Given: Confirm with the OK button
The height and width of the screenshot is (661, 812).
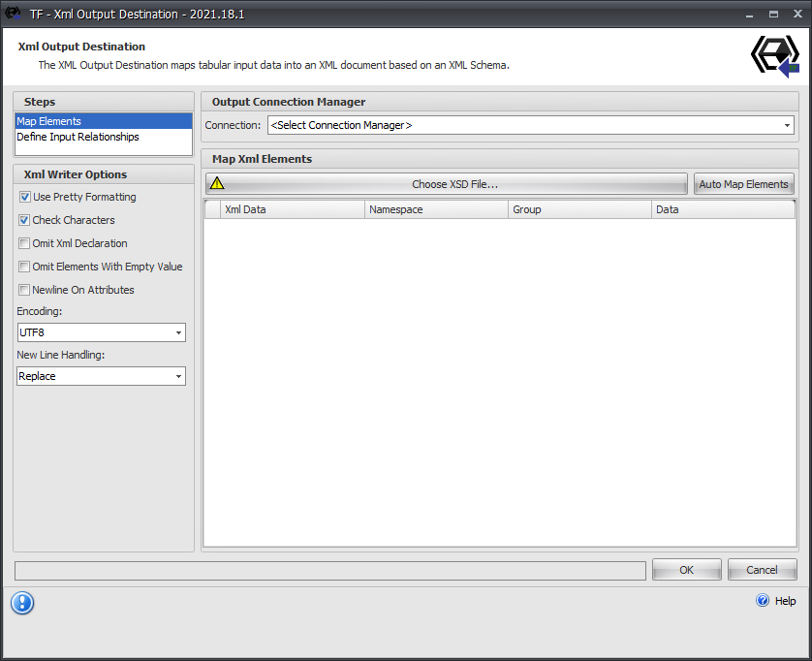Looking at the screenshot, I should click(x=686, y=569).
